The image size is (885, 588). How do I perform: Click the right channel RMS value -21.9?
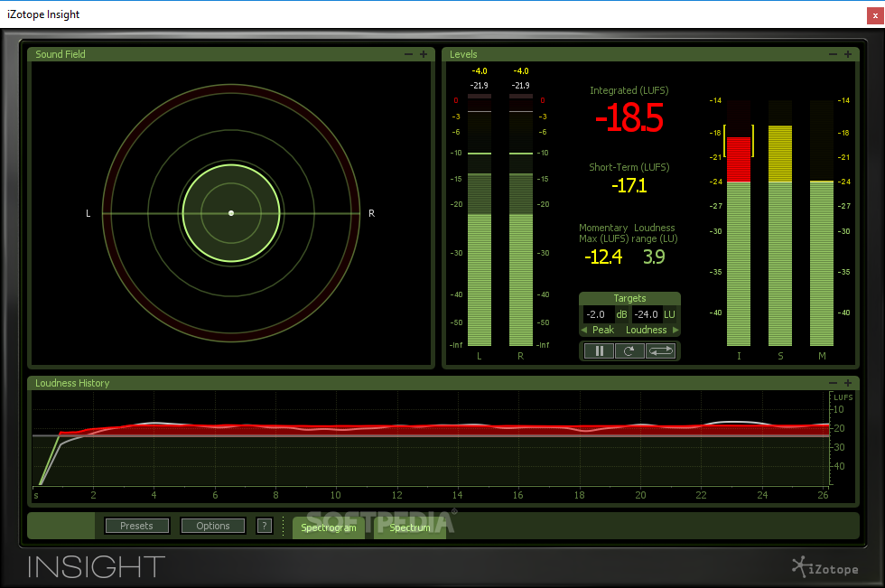pos(520,85)
